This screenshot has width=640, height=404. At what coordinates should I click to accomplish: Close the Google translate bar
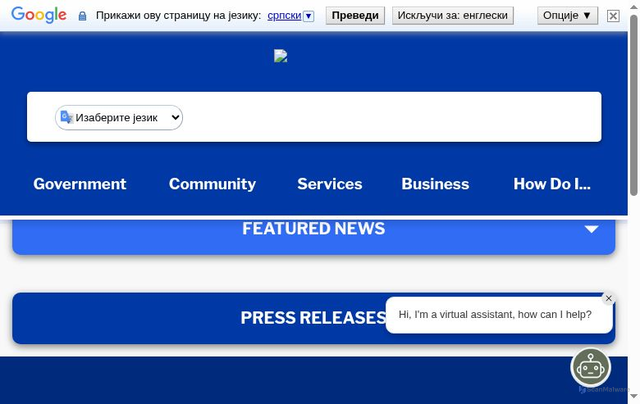613,16
